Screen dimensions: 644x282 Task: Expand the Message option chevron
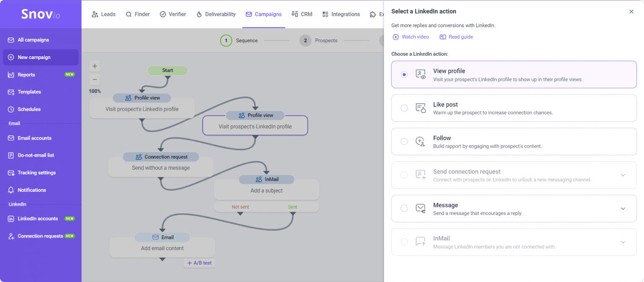[623, 209]
